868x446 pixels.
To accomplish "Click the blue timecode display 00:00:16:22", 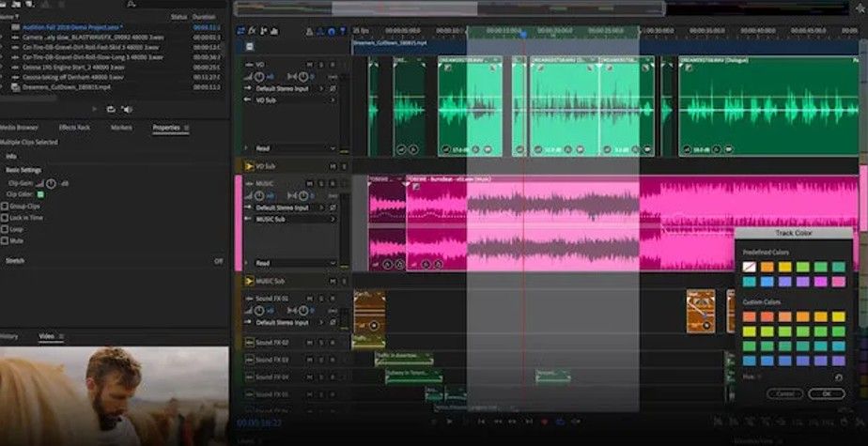I will [x=259, y=423].
